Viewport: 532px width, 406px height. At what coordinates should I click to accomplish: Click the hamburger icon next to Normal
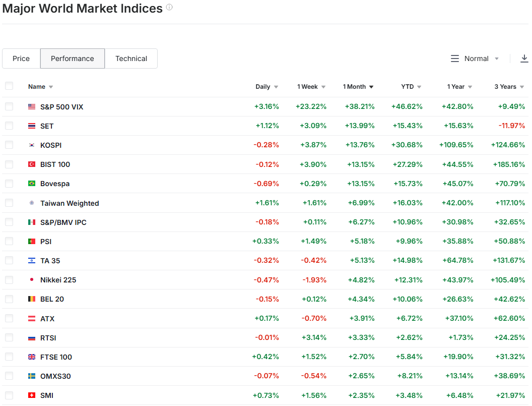click(455, 59)
